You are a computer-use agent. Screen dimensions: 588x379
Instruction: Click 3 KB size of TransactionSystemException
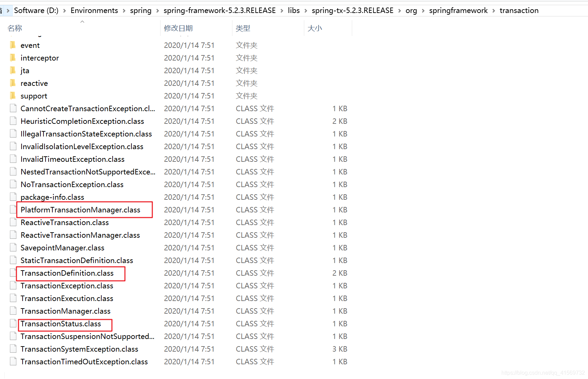340,349
